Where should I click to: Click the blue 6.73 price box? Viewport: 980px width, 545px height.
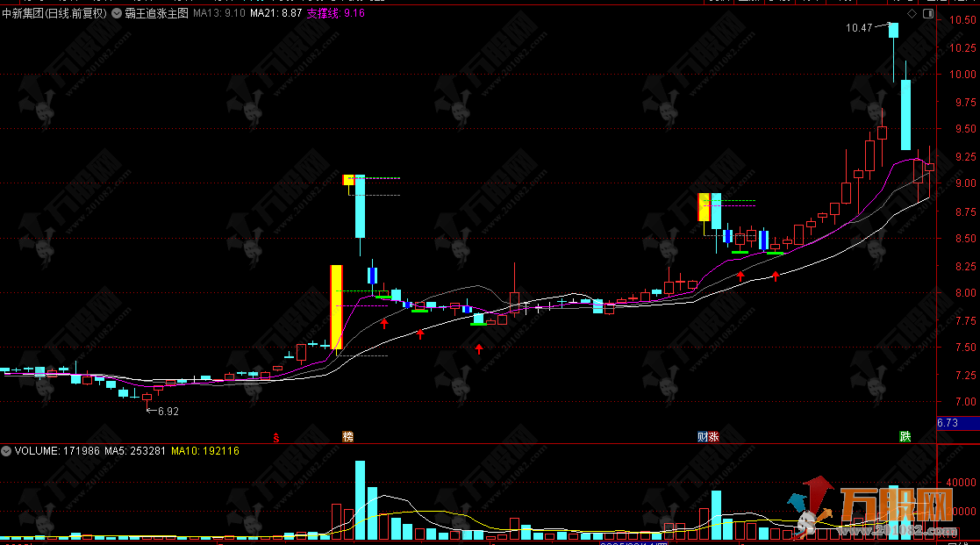(x=958, y=423)
